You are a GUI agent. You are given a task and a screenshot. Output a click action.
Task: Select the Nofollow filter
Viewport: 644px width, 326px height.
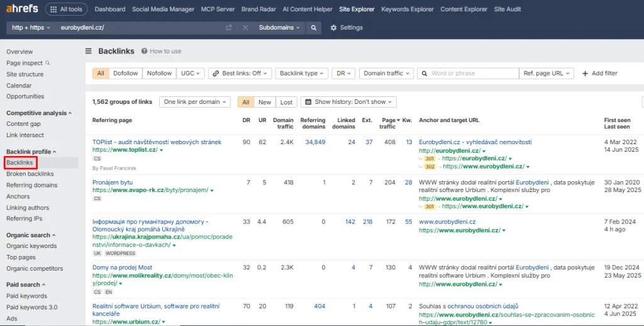(x=159, y=73)
